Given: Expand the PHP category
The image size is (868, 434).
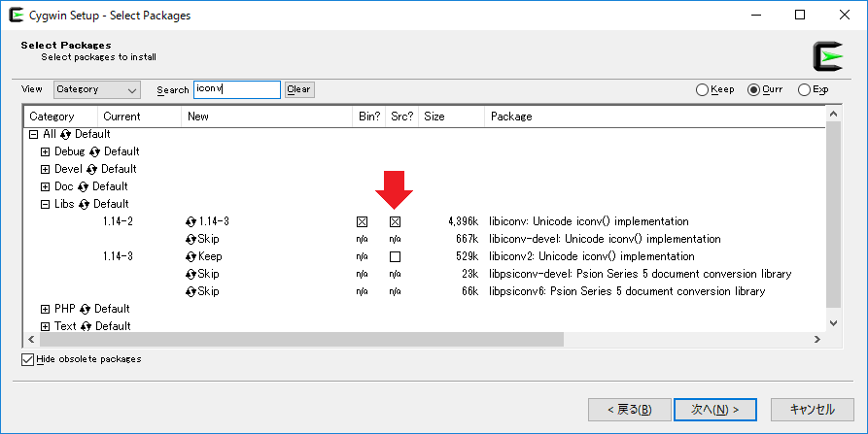Looking at the screenshot, I should click(x=46, y=309).
